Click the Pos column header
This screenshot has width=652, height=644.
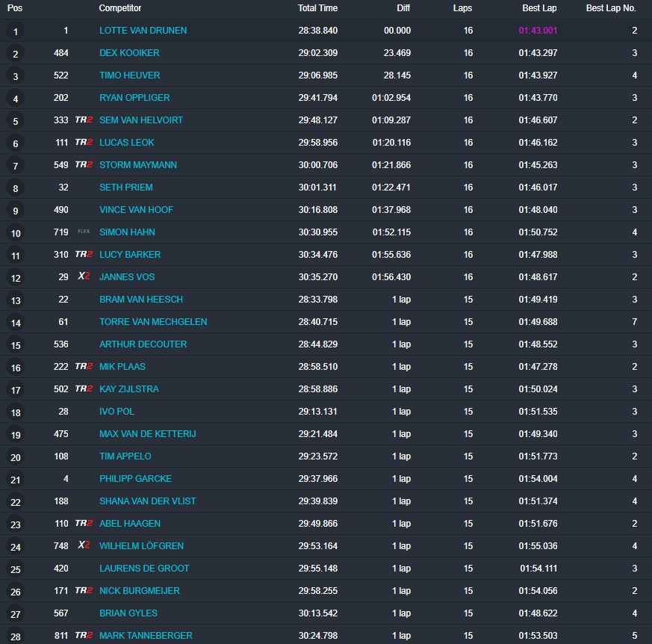point(15,8)
